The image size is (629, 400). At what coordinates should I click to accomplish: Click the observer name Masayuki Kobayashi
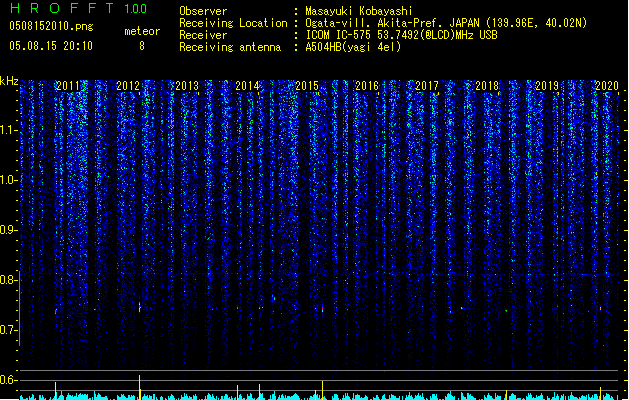click(359, 11)
